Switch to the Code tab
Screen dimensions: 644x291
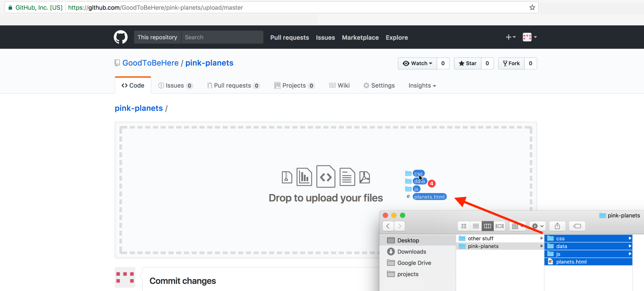point(133,85)
